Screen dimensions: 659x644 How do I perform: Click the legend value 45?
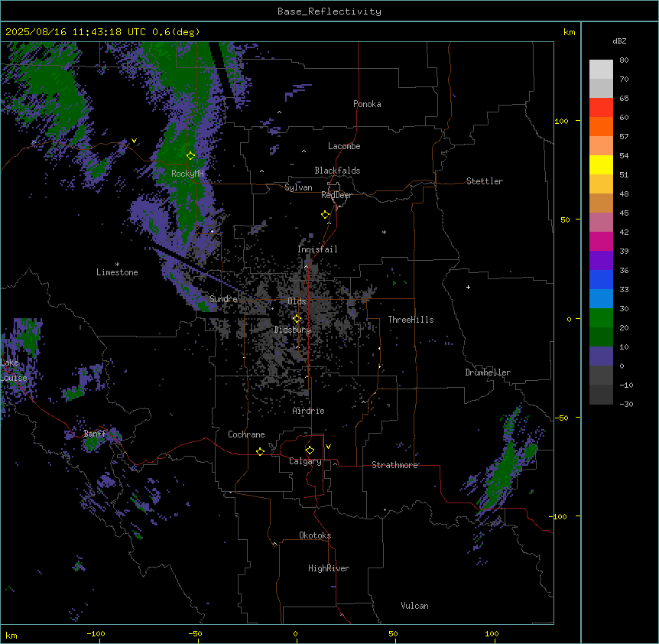(x=624, y=213)
